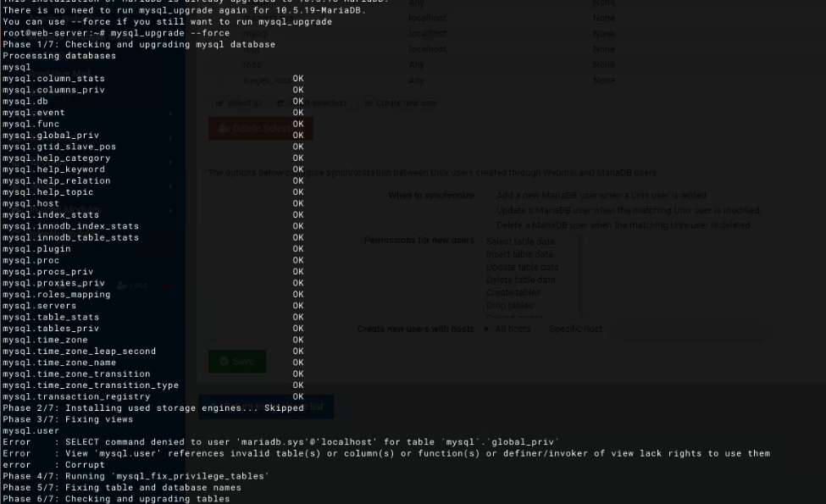Click 'mysql.servers' terminal line
The height and width of the screenshot is (504, 826).
click(x=40, y=306)
